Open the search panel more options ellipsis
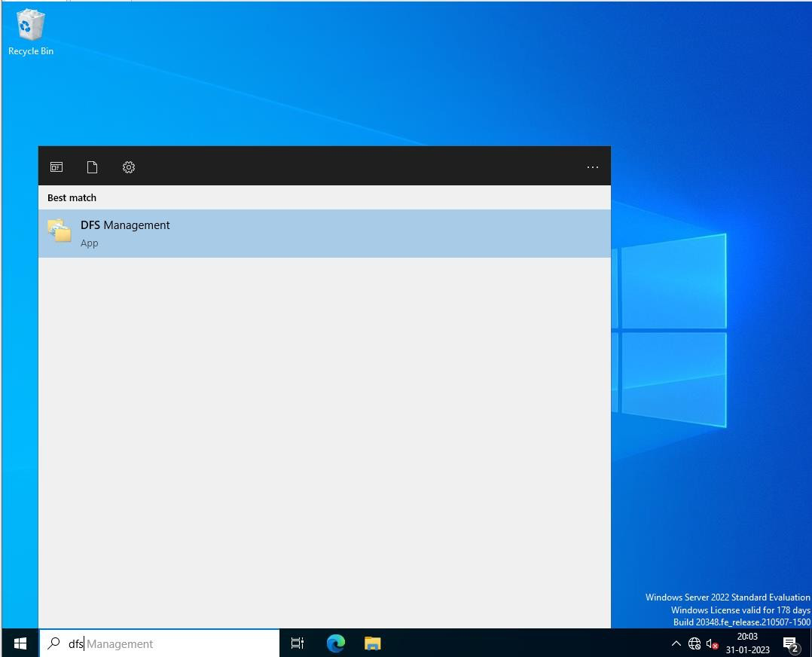This screenshot has height=657, width=812. (x=592, y=167)
